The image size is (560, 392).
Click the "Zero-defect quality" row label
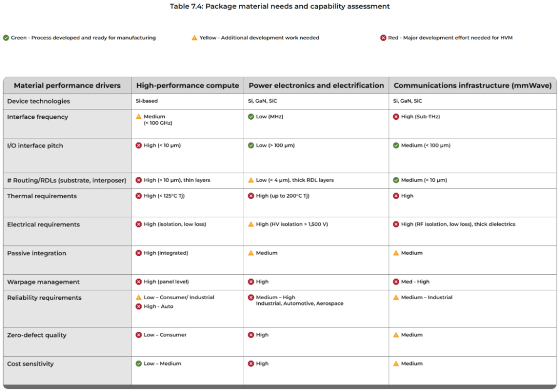point(37,335)
